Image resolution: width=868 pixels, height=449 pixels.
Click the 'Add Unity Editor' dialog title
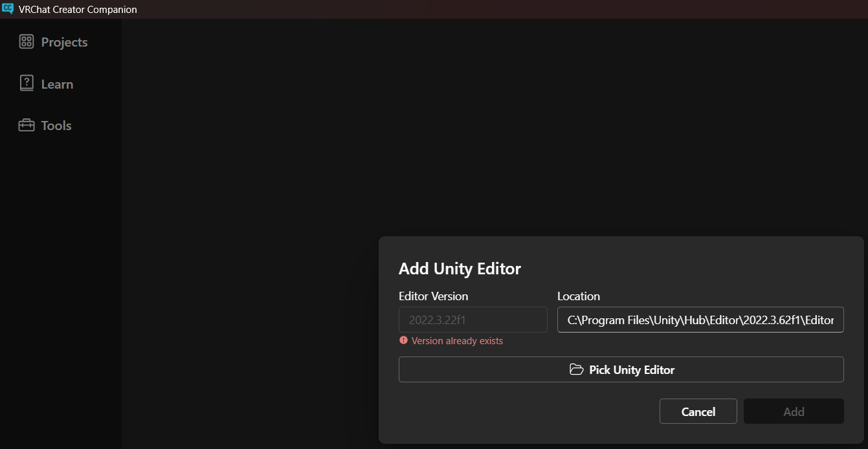tap(460, 268)
